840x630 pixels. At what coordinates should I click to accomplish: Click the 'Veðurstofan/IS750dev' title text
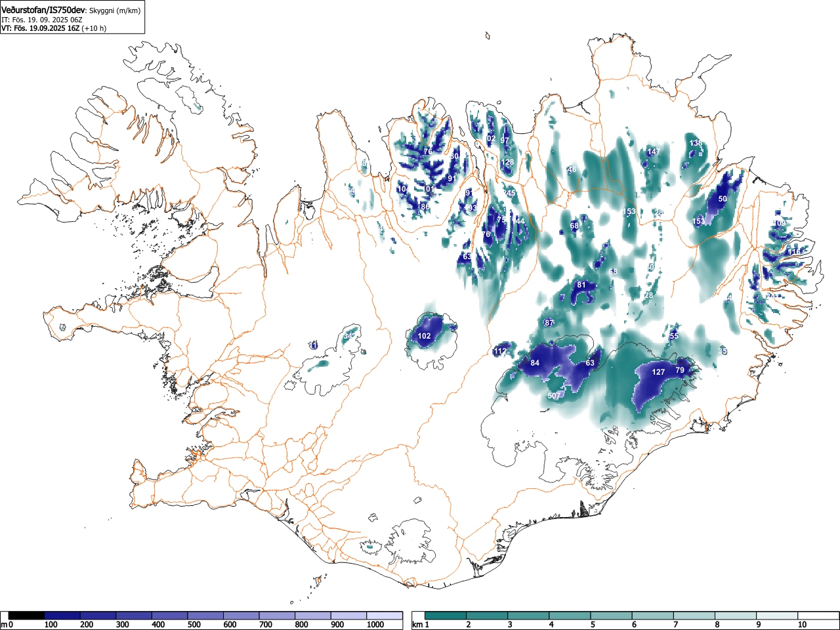pos(45,10)
